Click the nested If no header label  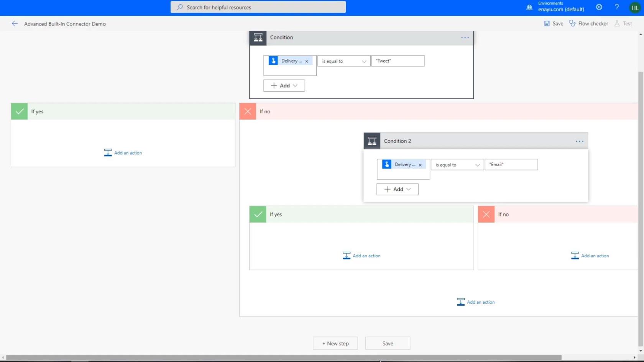[503, 215]
